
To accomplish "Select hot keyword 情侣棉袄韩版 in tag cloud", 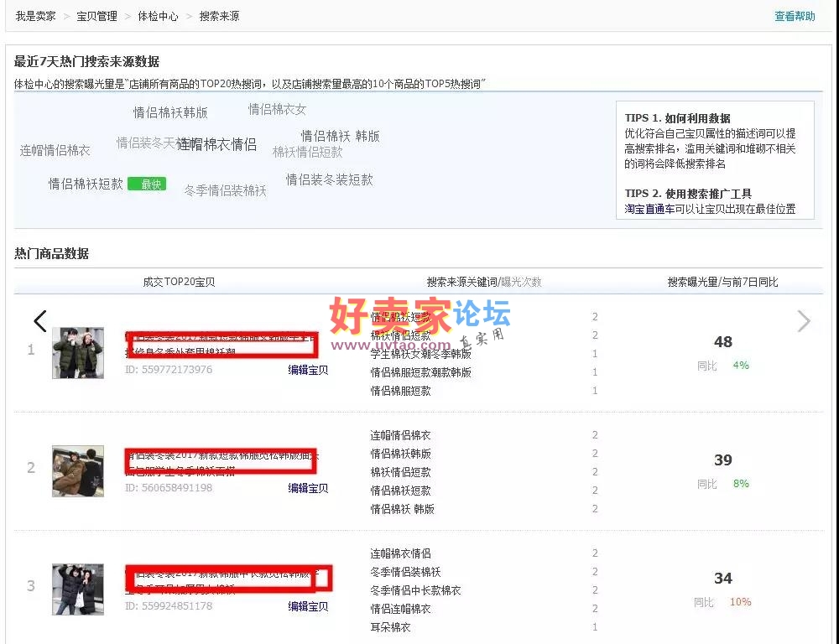I will coord(170,112).
